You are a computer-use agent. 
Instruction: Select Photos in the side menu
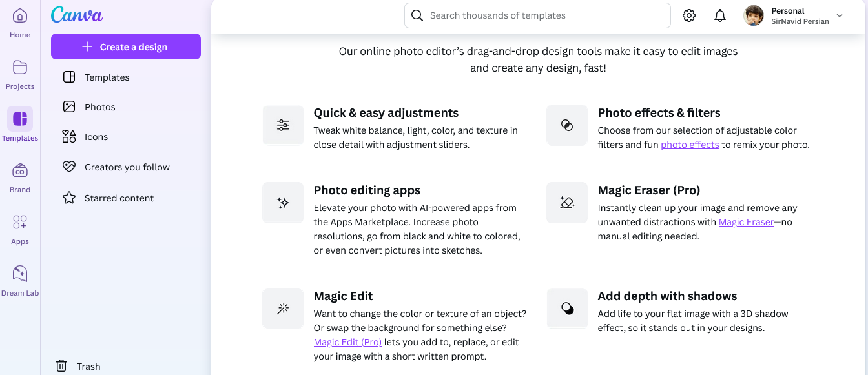tap(99, 107)
